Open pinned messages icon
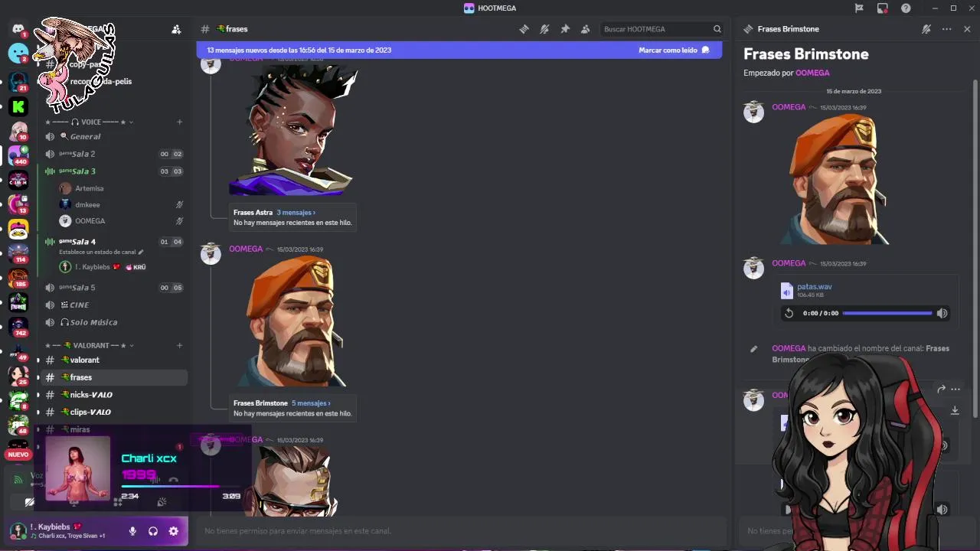The height and width of the screenshot is (551, 980). pyautogui.click(x=565, y=29)
